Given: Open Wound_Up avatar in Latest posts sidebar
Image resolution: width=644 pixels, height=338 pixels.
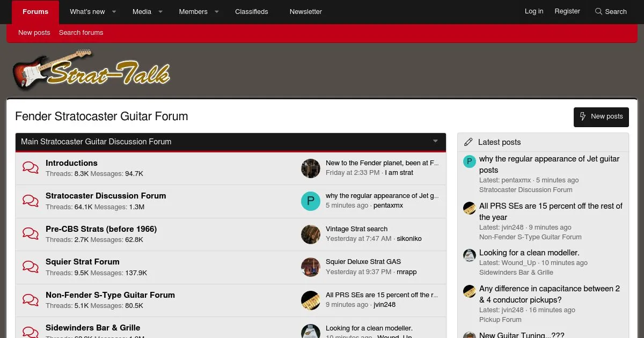Looking at the screenshot, I should tap(470, 255).
